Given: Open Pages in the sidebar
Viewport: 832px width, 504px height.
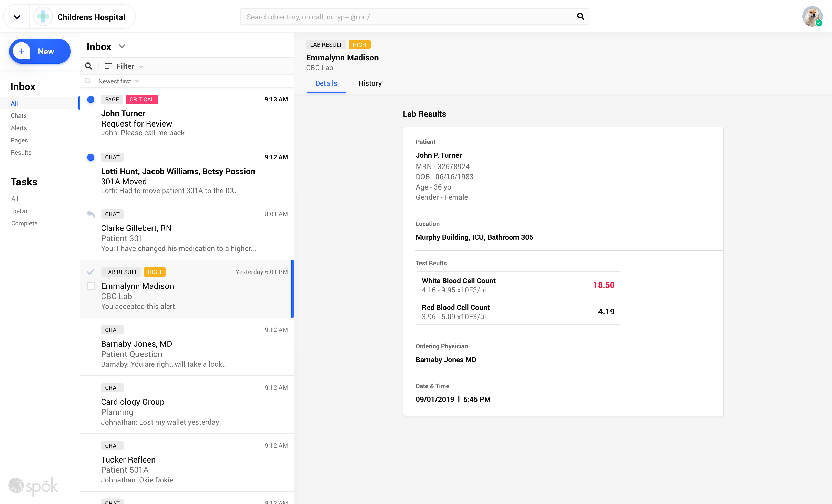Looking at the screenshot, I should click(x=19, y=140).
